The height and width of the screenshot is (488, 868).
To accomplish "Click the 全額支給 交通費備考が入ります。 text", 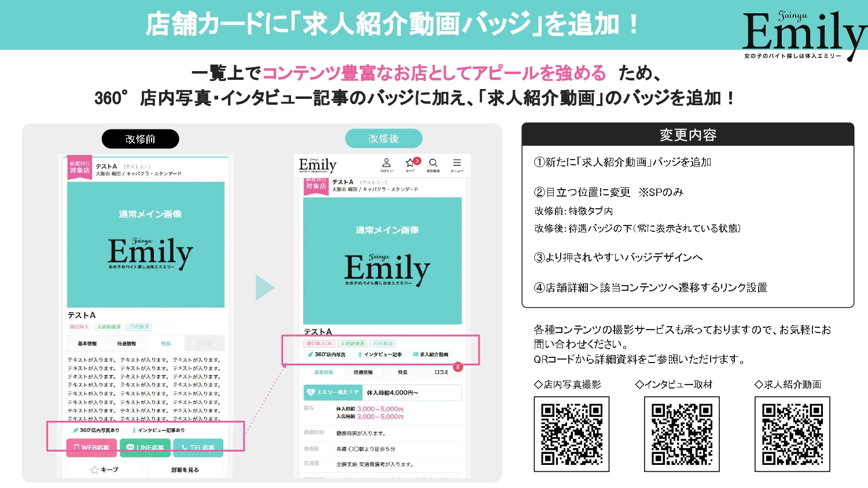I will (375, 464).
